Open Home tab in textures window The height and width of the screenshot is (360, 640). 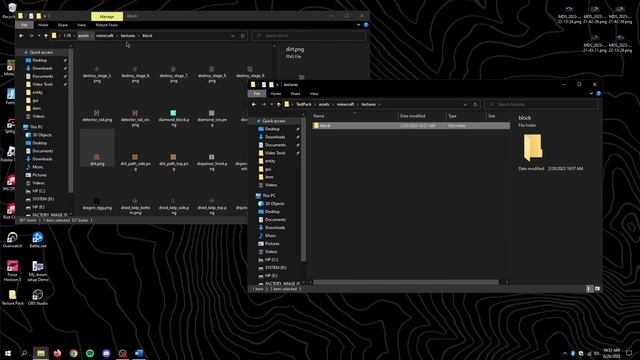[x=276, y=93]
